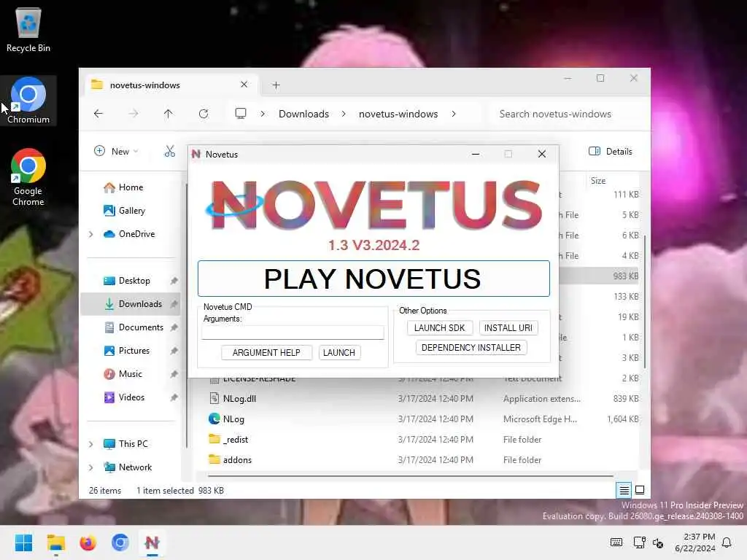Expand the chevron after novetus-windows breadcrumb
Viewport: 747px width, 560px height.
[x=454, y=114]
